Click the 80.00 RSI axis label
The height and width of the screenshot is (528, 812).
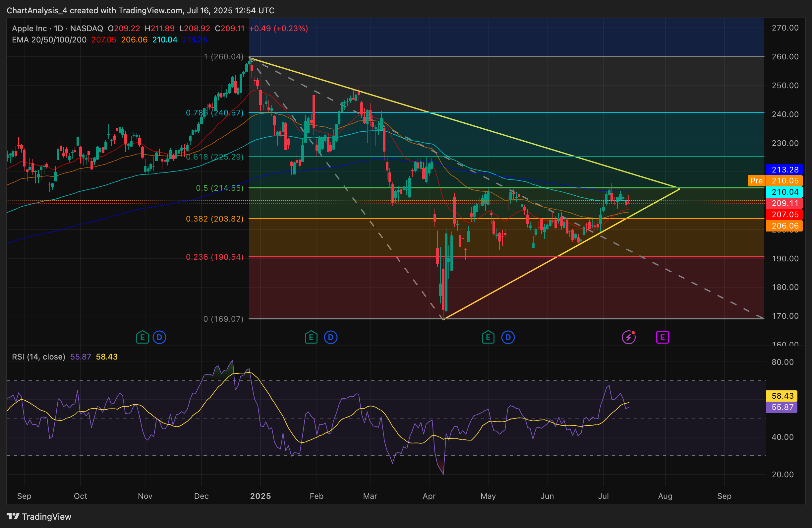click(x=783, y=362)
